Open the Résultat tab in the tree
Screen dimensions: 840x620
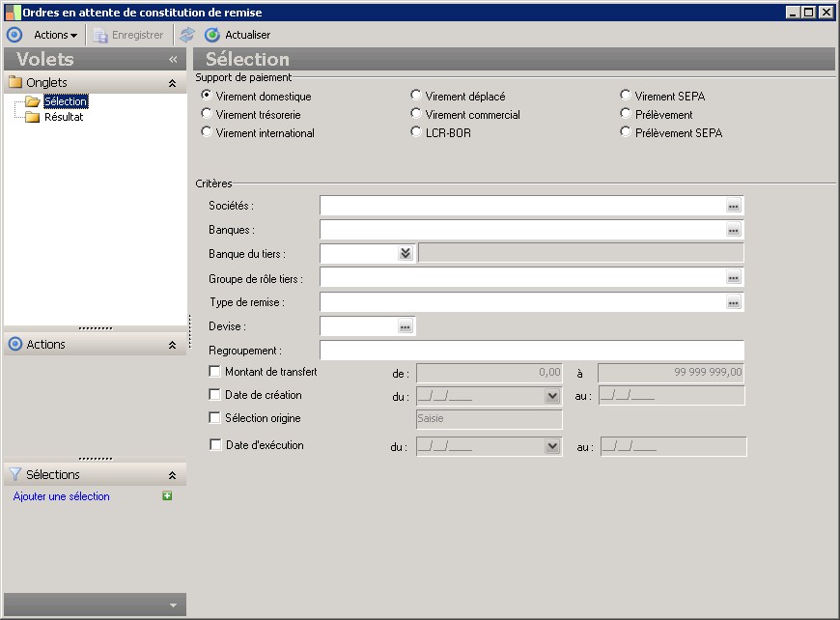(x=64, y=117)
